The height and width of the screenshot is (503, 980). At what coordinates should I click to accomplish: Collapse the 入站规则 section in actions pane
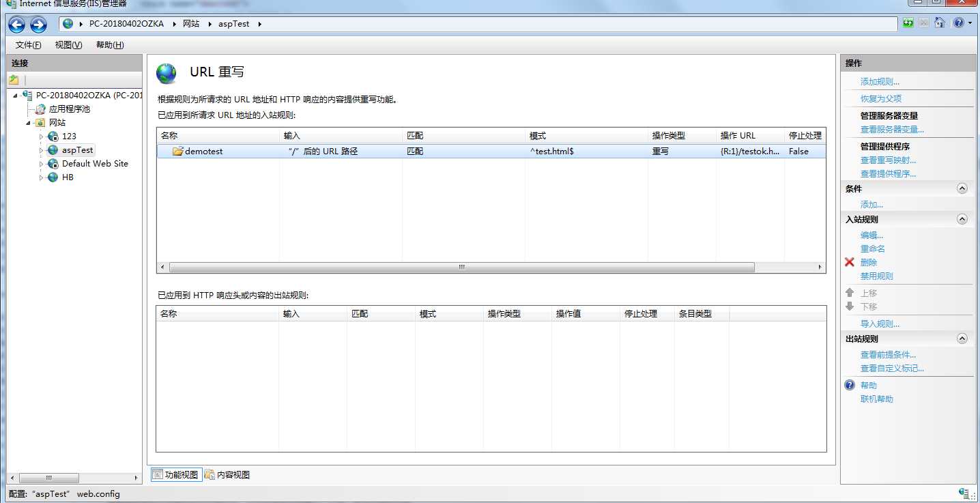tap(962, 219)
